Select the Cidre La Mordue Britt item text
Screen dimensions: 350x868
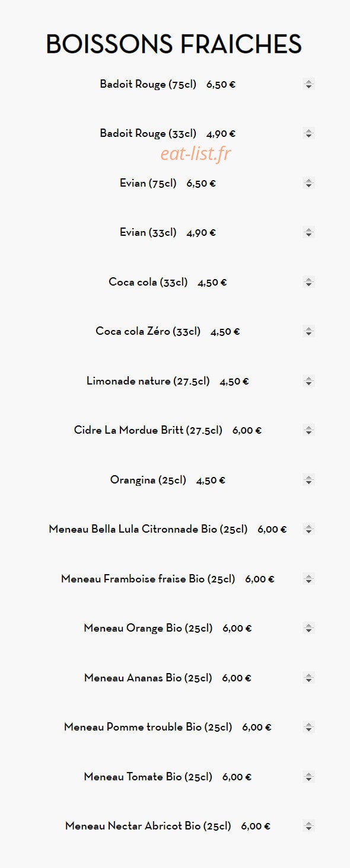pos(148,430)
